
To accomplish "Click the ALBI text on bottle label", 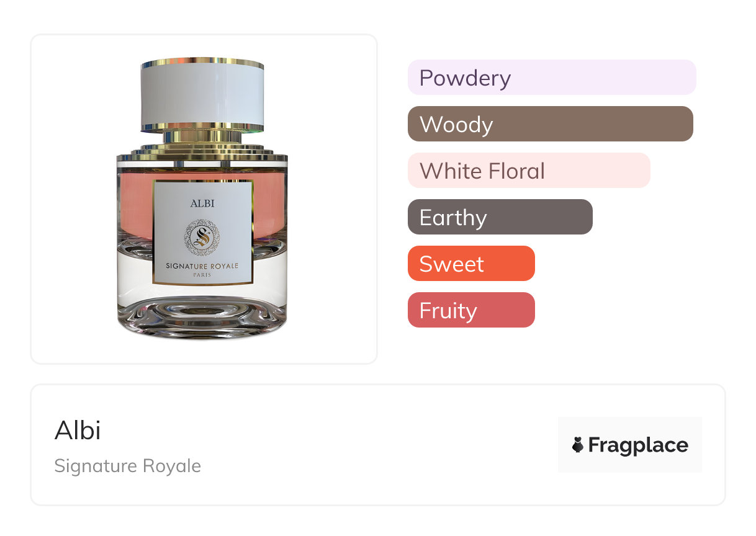I will (x=202, y=203).
